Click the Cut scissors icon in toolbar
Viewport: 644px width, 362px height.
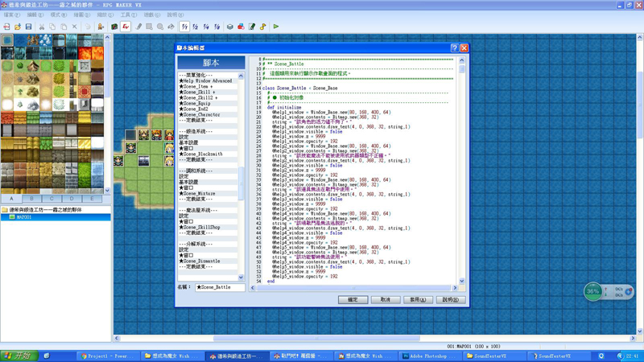click(x=42, y=27)
